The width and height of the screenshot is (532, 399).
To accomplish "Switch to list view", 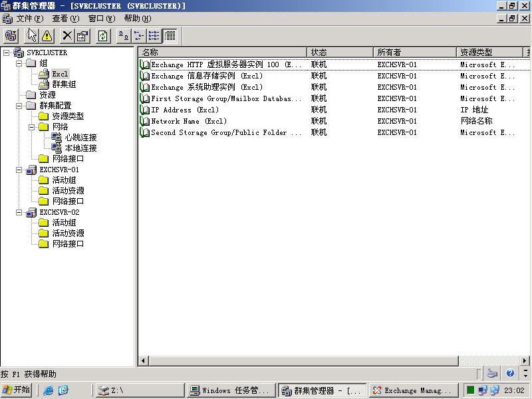I will click(x=154, y=36).
